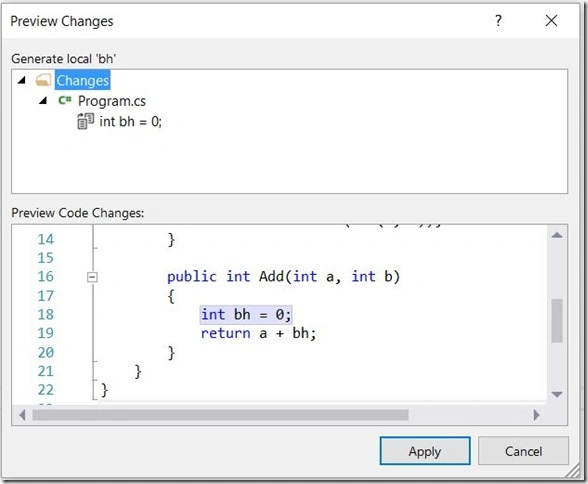Click the highlighted 'int bh = 0;' code line

point(246,315)
